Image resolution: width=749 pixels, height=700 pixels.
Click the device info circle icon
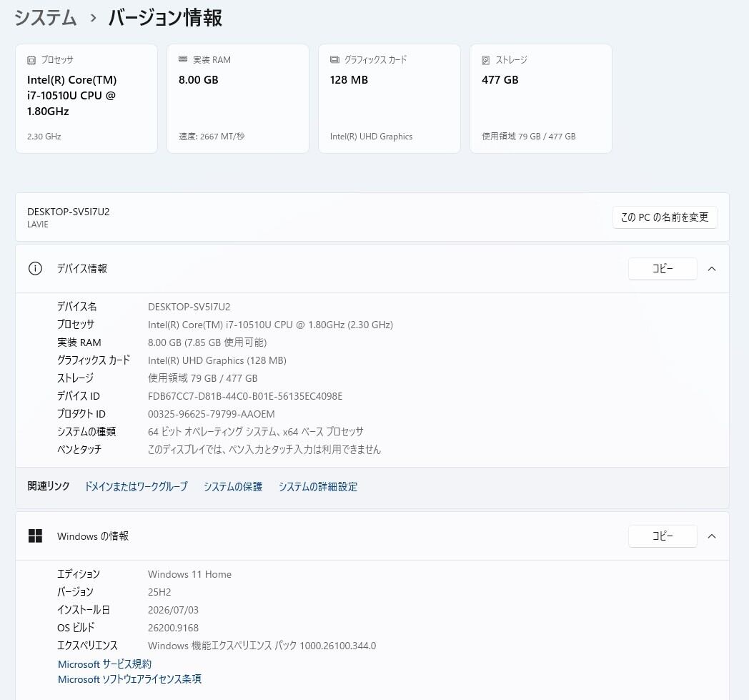tap(35, 269)
